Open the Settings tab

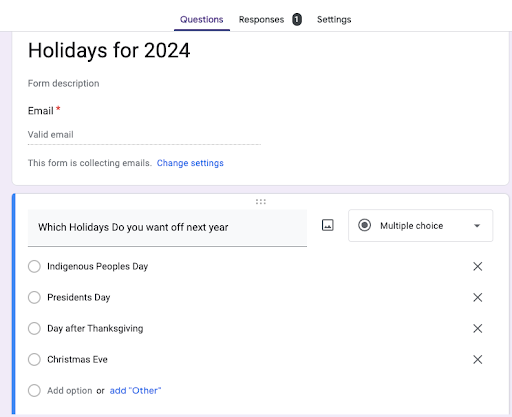(x=334, y=19)
